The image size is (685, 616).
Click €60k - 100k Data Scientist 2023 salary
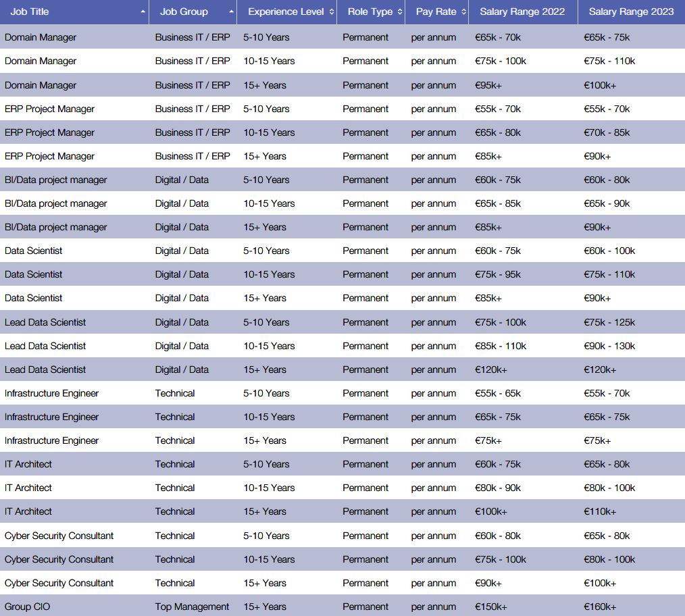click(609, 251)
